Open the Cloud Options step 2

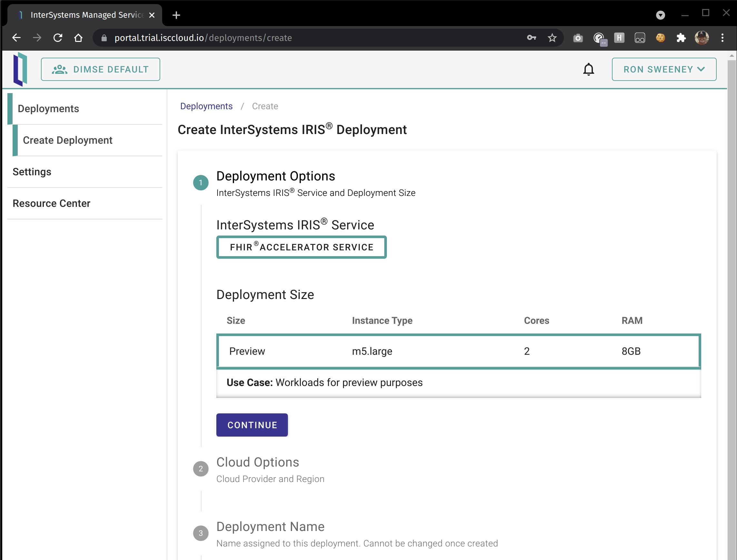click(x=258, y=462)
